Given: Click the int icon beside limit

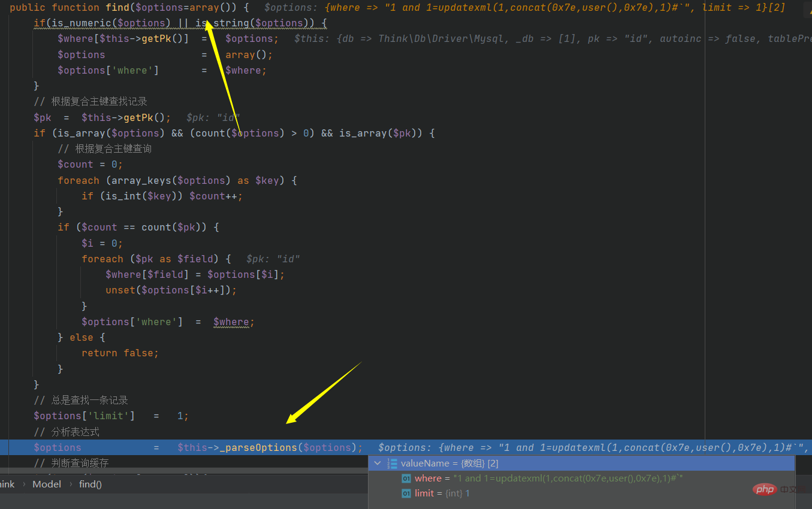Looking at the screenshot, I should pos(406,493).
